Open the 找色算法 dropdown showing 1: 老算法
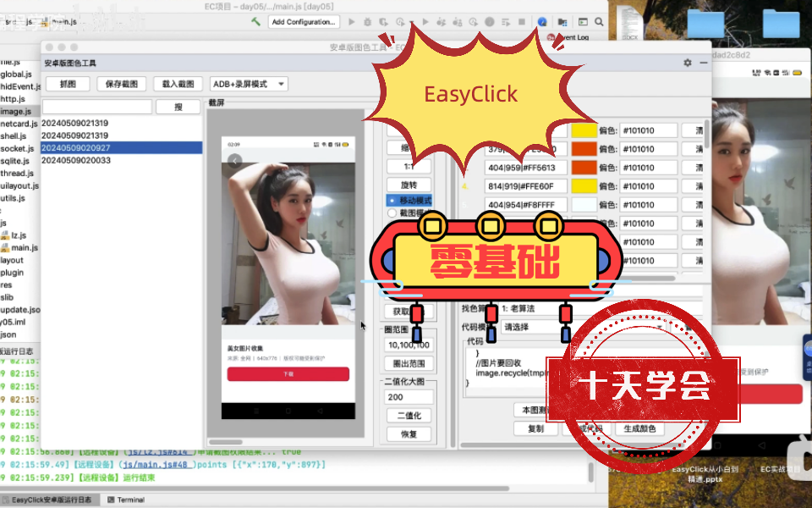Viewport: 812px width, 508px height. coord(601,308)
